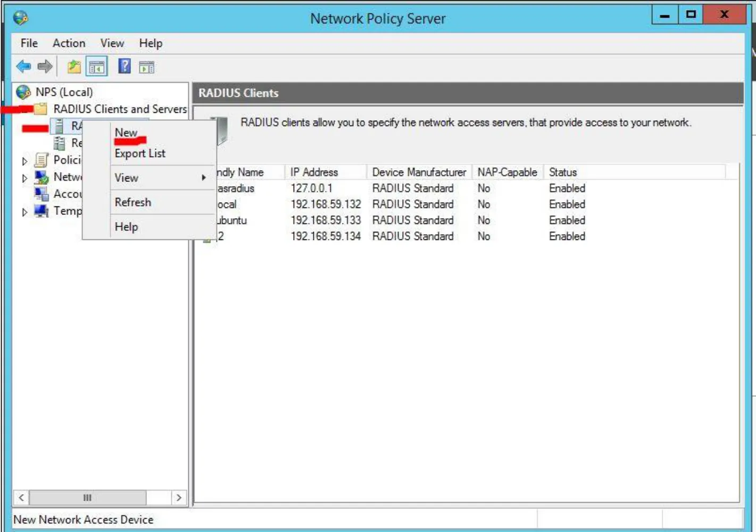Click the tree pane right scroll arrow

pos(179,497)
